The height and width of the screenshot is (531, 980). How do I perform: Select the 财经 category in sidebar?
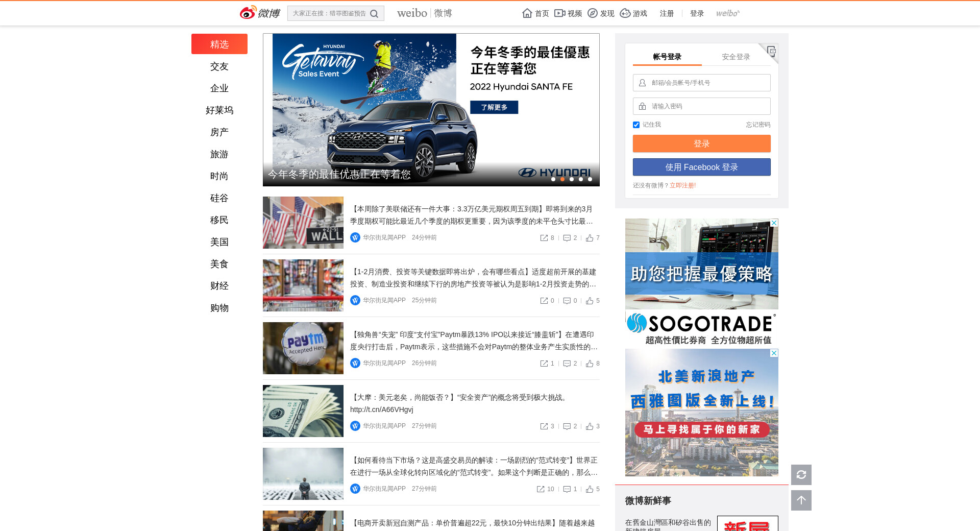pos(219,286)
